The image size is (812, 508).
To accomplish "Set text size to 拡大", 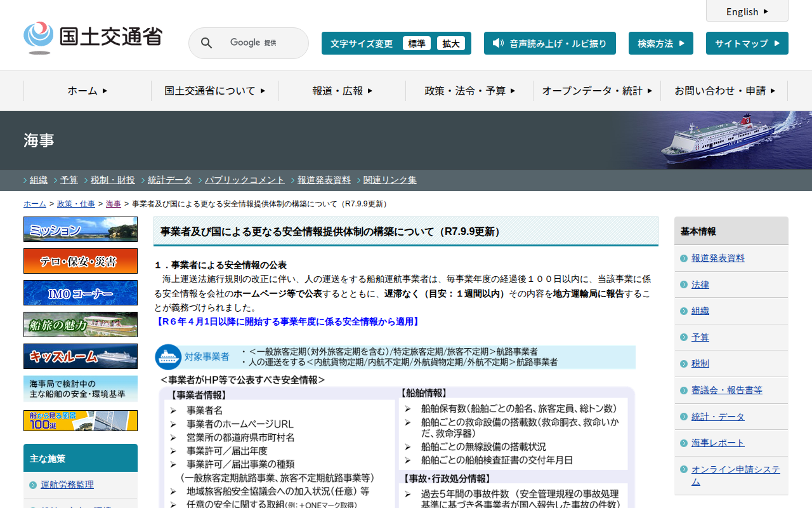I will [x=451, y=43].
